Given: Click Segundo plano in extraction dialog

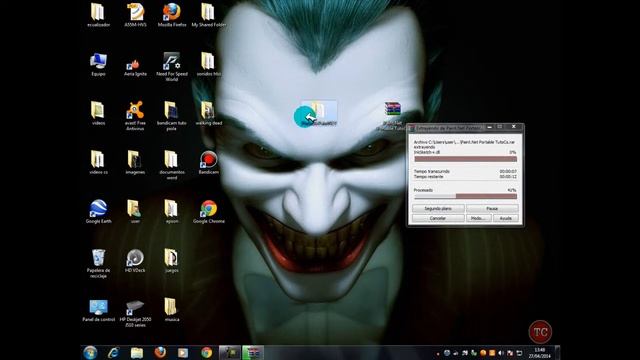Looking at the screenshot, I should pyautogui.click(x=438, y=209).
